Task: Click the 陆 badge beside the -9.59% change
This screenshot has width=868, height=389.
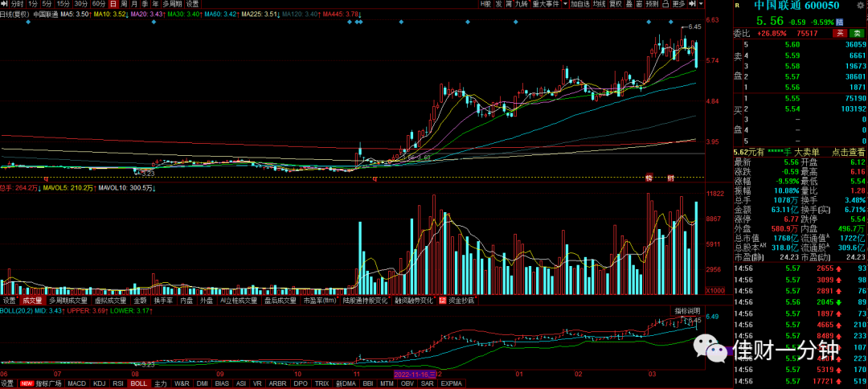Action: (x=840, y=22)
